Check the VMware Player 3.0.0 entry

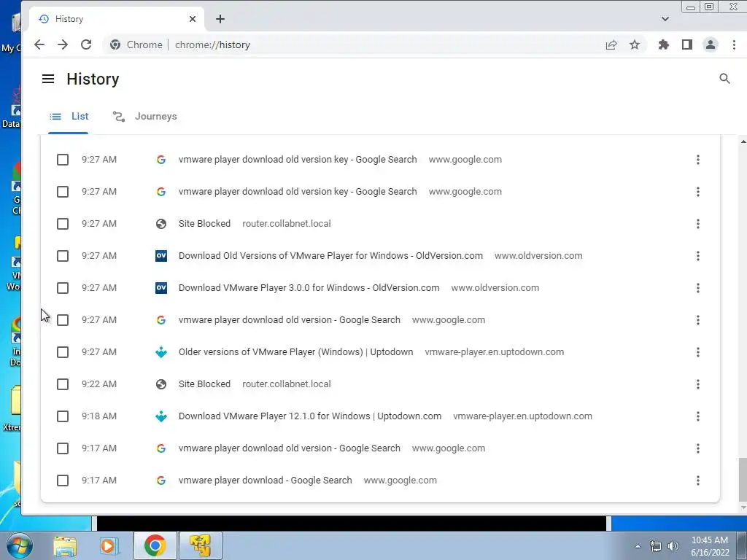(63, 287)
